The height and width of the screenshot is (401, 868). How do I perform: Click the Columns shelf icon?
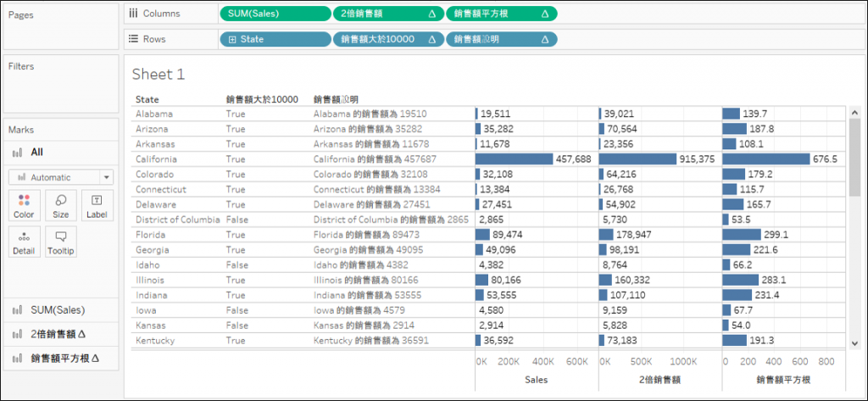[x=133, y=14]
